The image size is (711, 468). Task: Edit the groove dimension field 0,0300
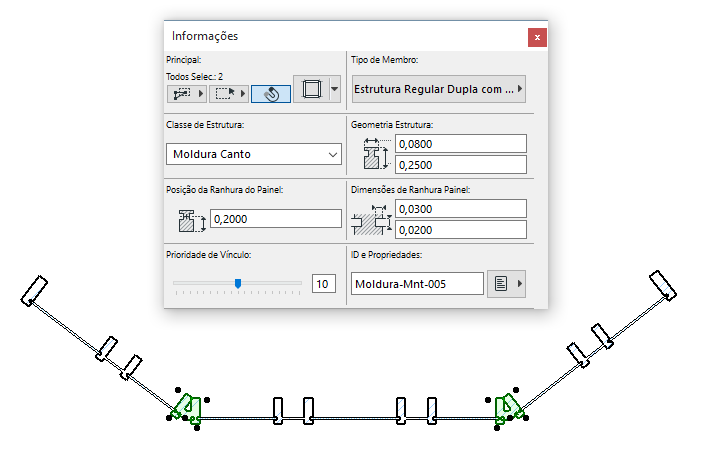(x=461, y=209)
